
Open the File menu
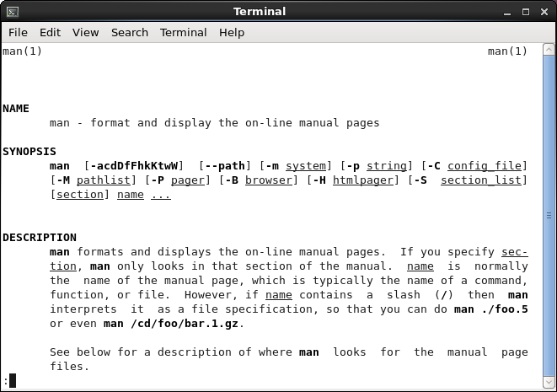point(18,32)
